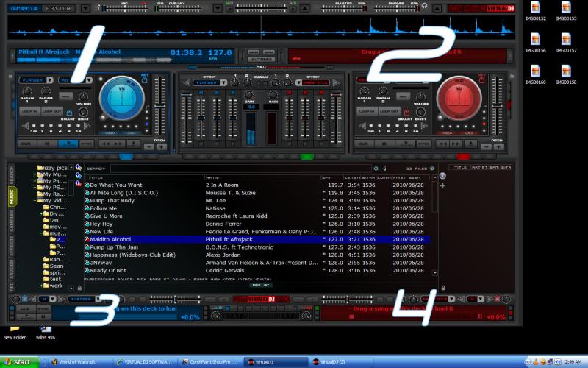Click the blue jog wheel on deck 1
The image size is (588, 368).
pos(122,99)
